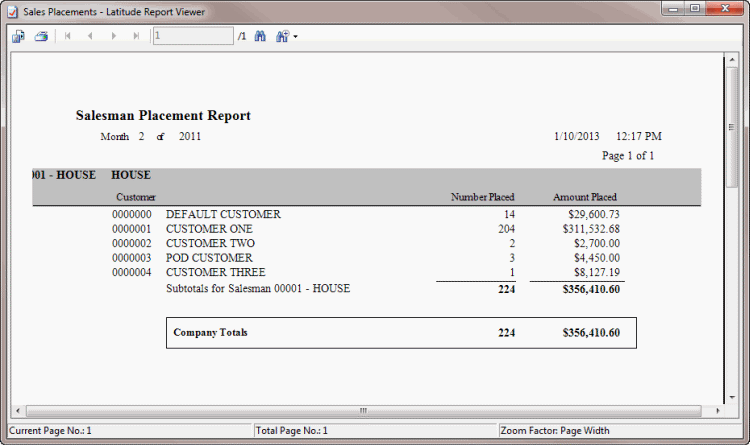750x445 pixels.
Task: Go to the next page
Action: pyautogui.click(x=113, y=36)
